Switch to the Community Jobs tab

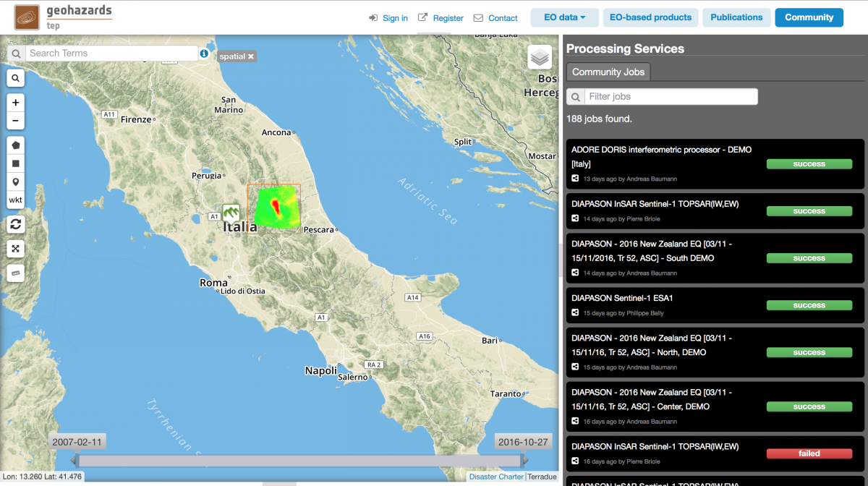tap(608, 72)
